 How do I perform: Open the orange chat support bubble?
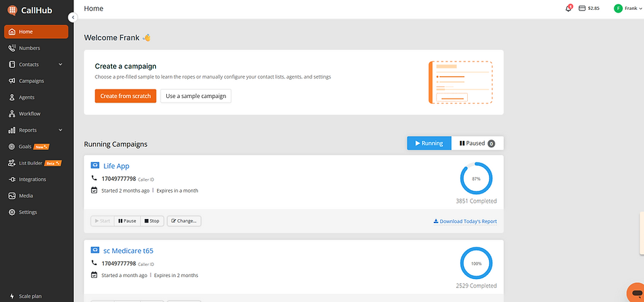[636, 293]
